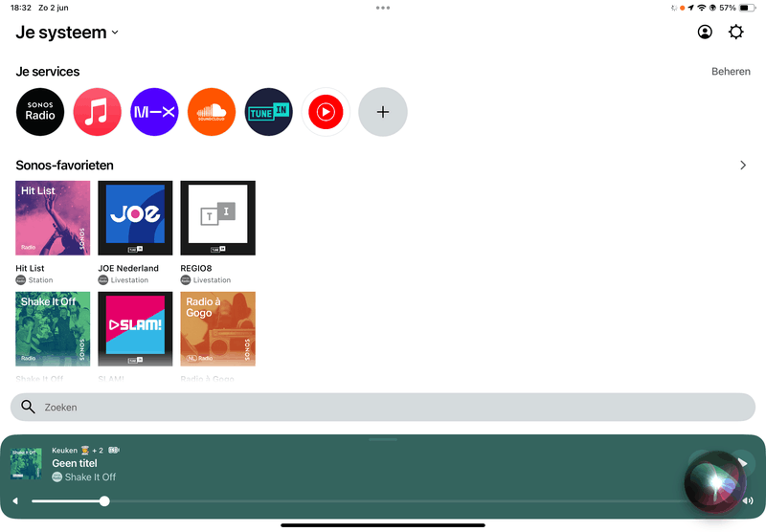The height and width of the screenshot is (532, 766).
Task: Open the Mixcloud service icon
Action: click(x=154, y=112)
